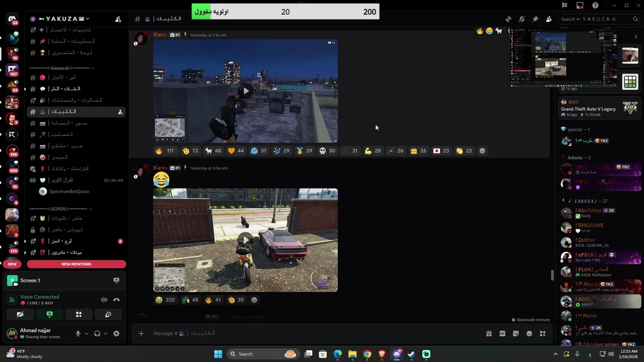The image size is (644, 362).
Task: Mute the microphone in user panel
Action: [x=78, y=333]
